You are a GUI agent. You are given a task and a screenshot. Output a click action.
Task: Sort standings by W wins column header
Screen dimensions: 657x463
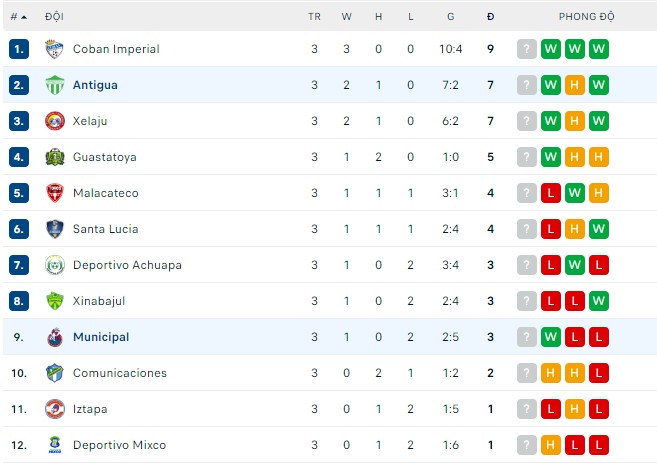pos(346,17)
